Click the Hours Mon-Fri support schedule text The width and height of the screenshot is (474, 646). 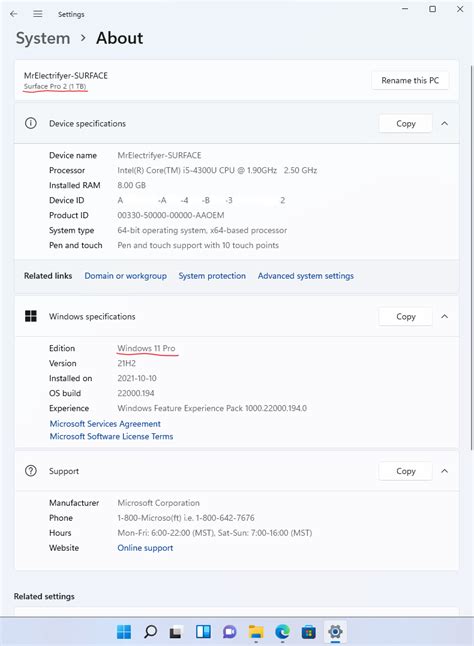tap(215, 533)
